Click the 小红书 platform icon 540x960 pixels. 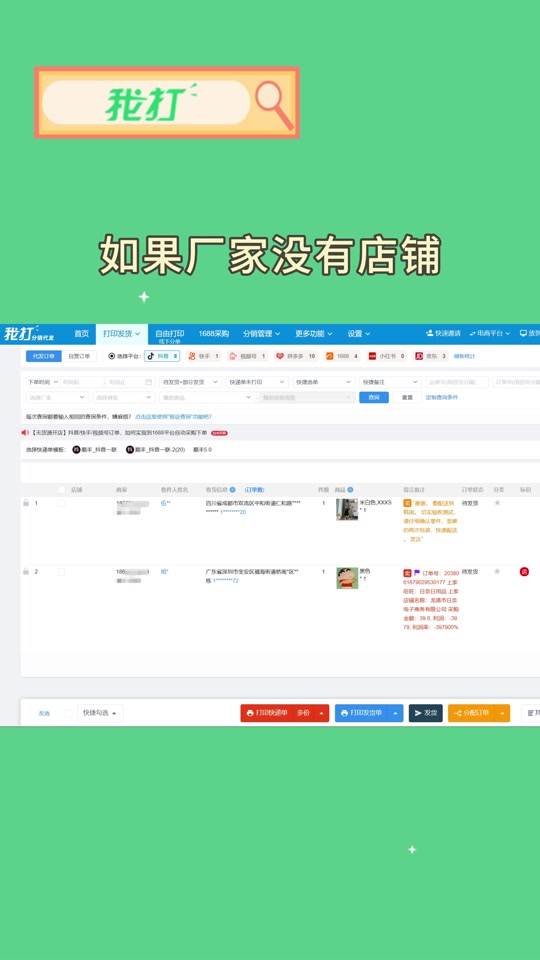coord(372,356)
